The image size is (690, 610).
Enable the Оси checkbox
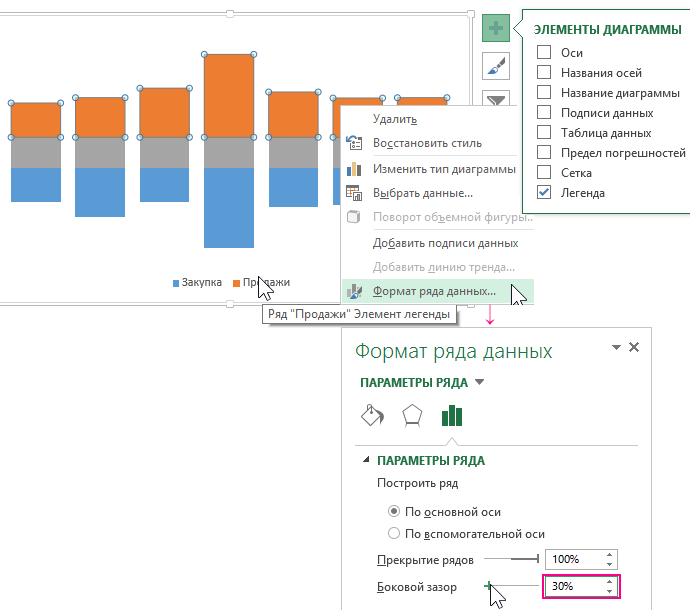(544, 53)
